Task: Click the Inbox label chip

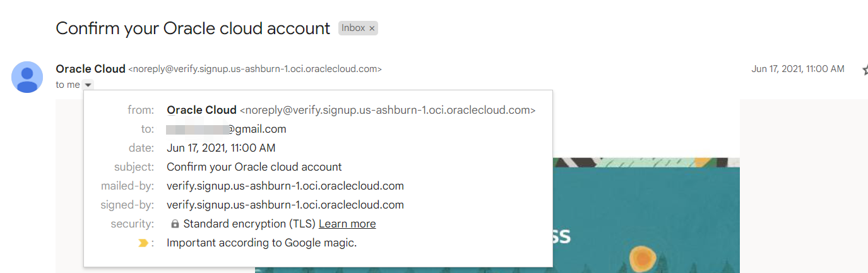Action: 353,28
